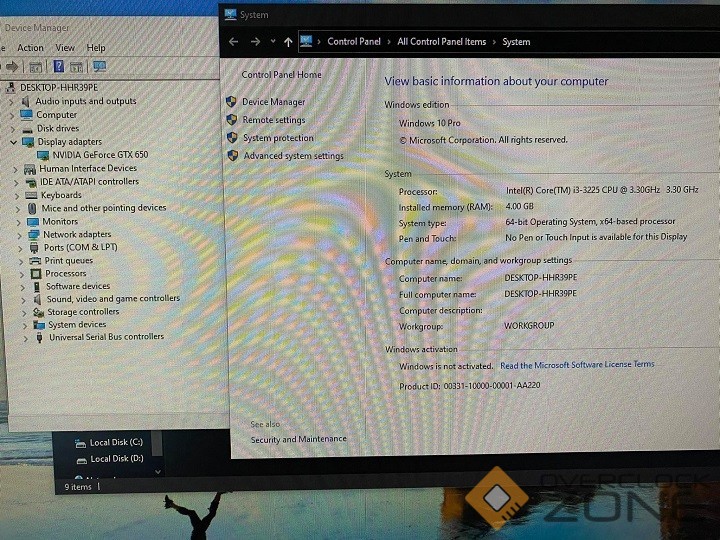This screenshot has height=540, width=720.
Task: Click Control Panel breadcrumb
Action: [x=354, y=42]
